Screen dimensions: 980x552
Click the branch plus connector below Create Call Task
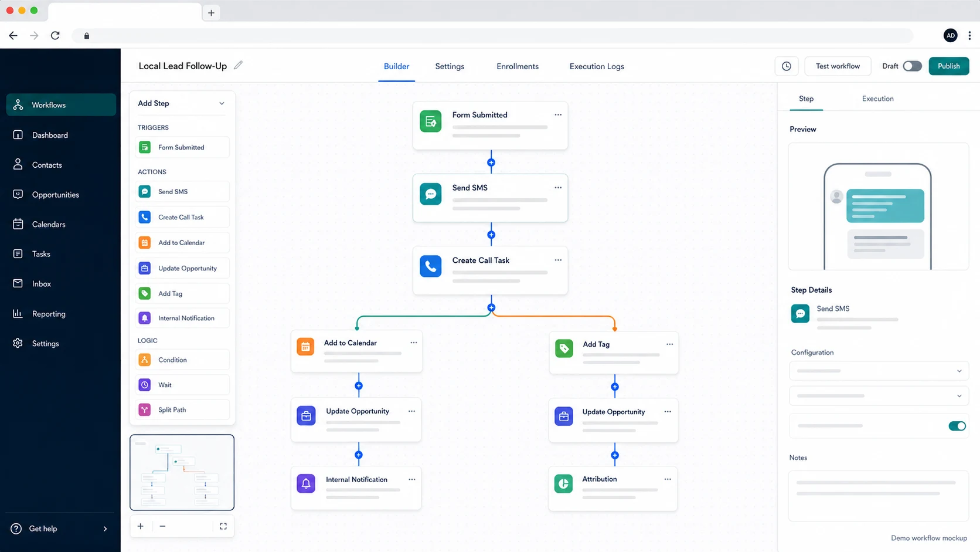tap(491, 307)
